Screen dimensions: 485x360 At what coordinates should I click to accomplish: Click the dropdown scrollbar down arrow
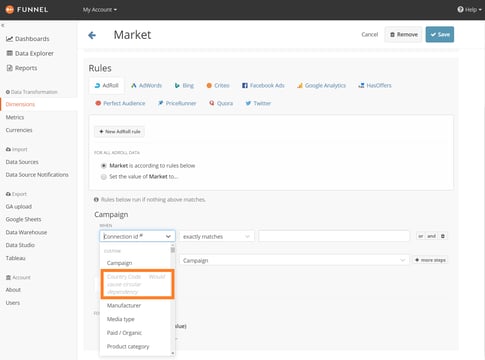pos(173,353)
